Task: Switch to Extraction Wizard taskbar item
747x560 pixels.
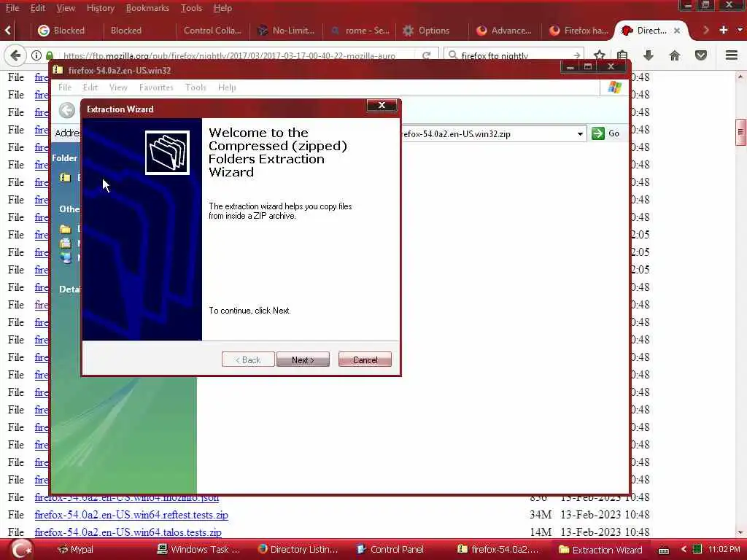Action: click(x=600, y=550)
